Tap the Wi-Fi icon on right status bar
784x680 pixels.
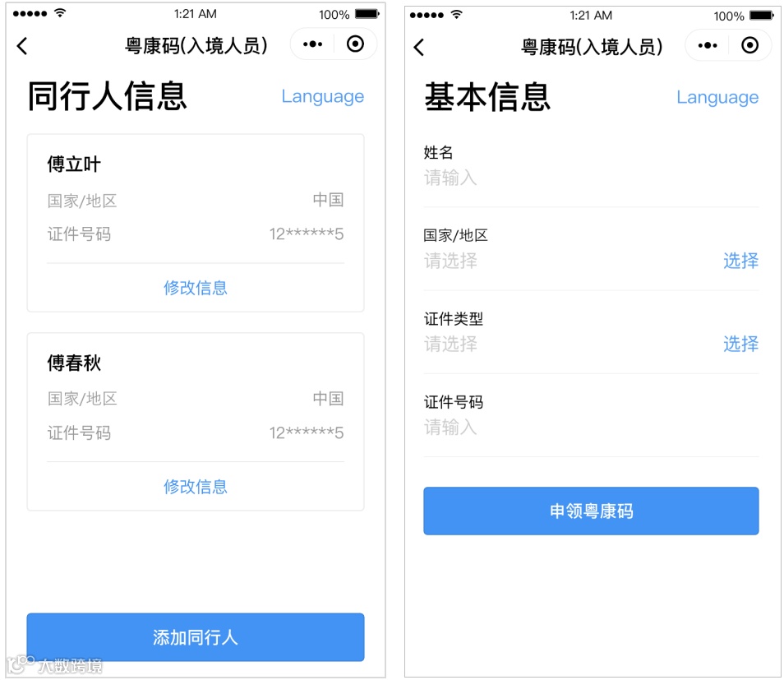click(456, 15)
